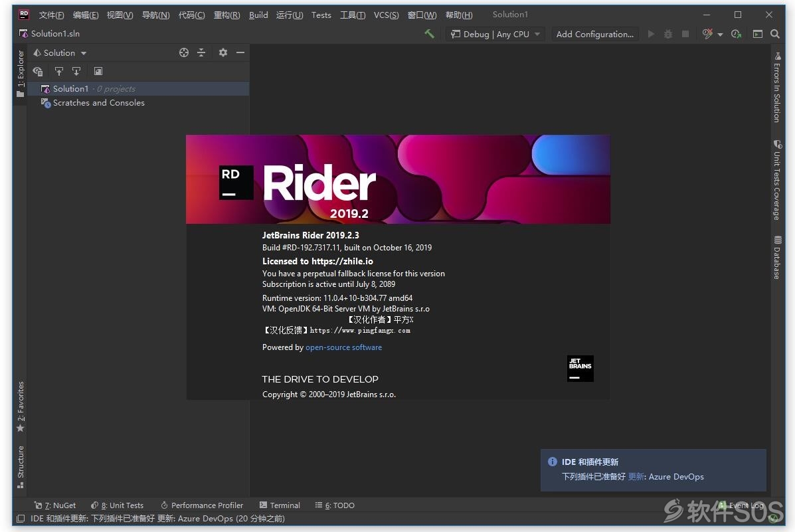The image size is (795, 532).
Task: Click Solution1.sln breadcrumb in navigation bar
Action: [50, 33]
